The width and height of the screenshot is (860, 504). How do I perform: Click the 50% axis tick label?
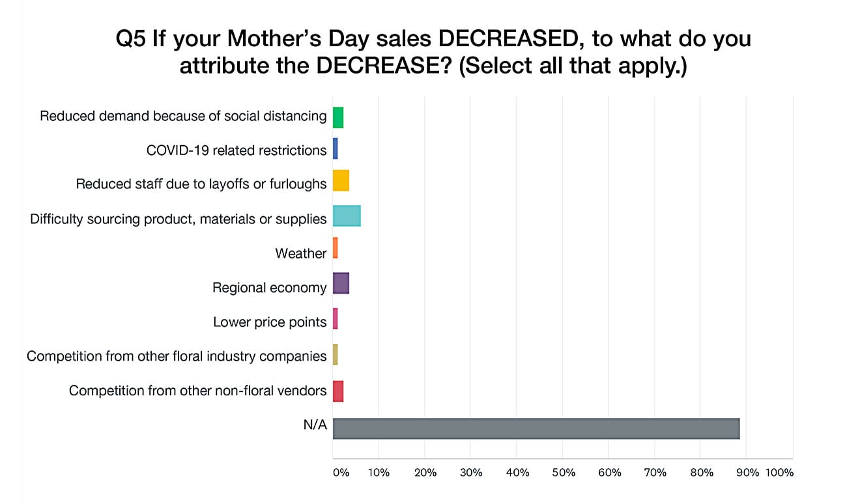point(564,473)
